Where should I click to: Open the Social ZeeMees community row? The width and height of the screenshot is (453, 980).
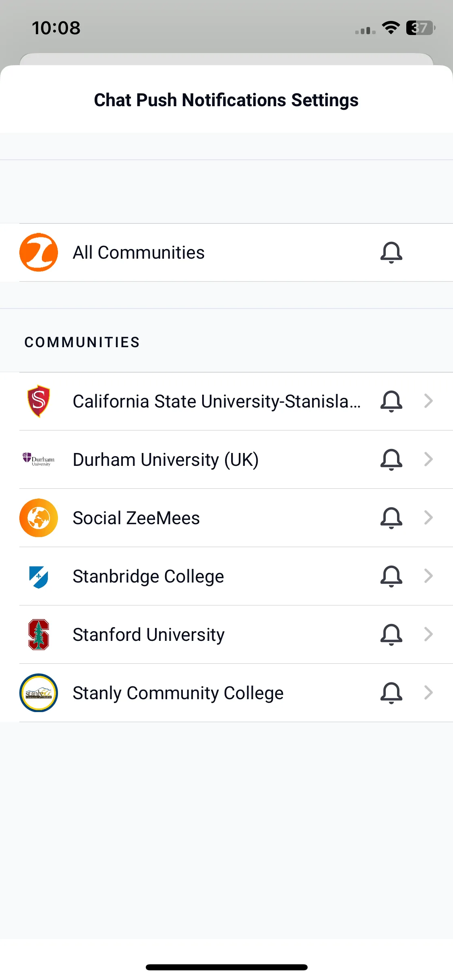tap(226, 518)
